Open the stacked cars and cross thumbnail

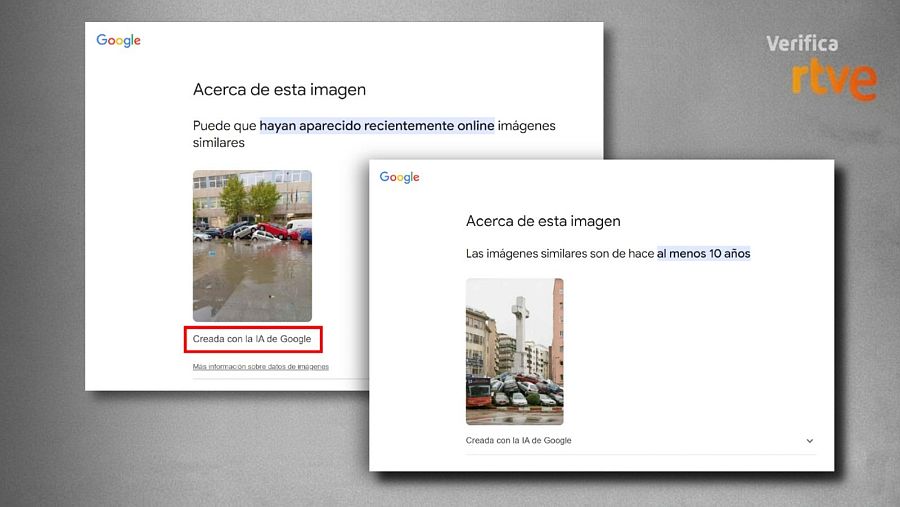pos(515,351)
